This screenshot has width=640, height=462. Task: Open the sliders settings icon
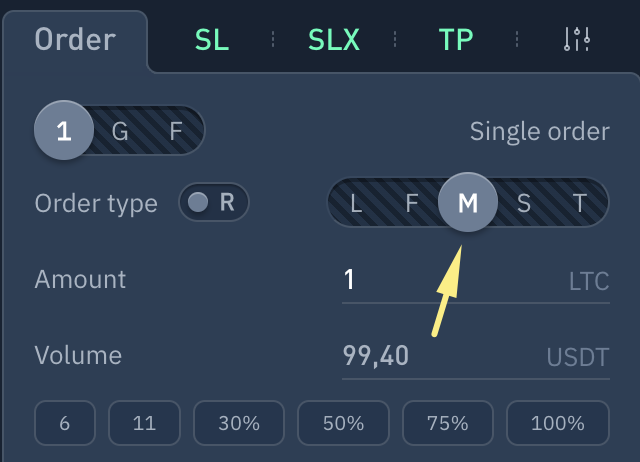click(x=577, y=40)
